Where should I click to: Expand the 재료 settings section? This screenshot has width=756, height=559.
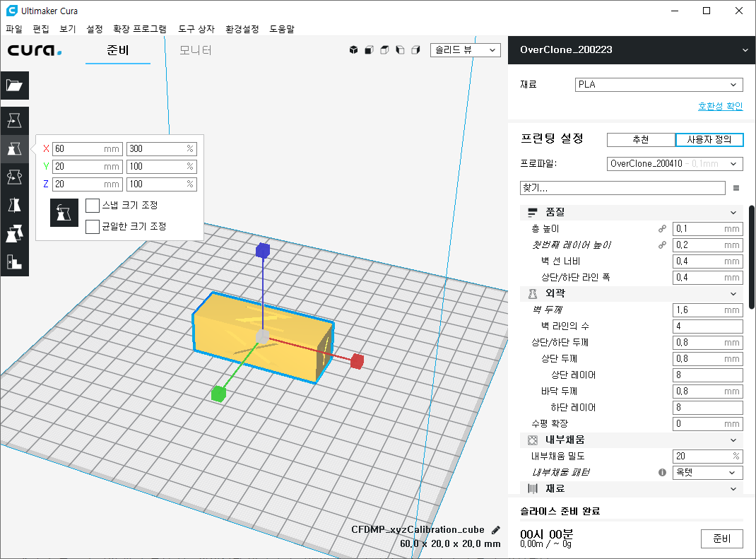(x=632, y=488)
